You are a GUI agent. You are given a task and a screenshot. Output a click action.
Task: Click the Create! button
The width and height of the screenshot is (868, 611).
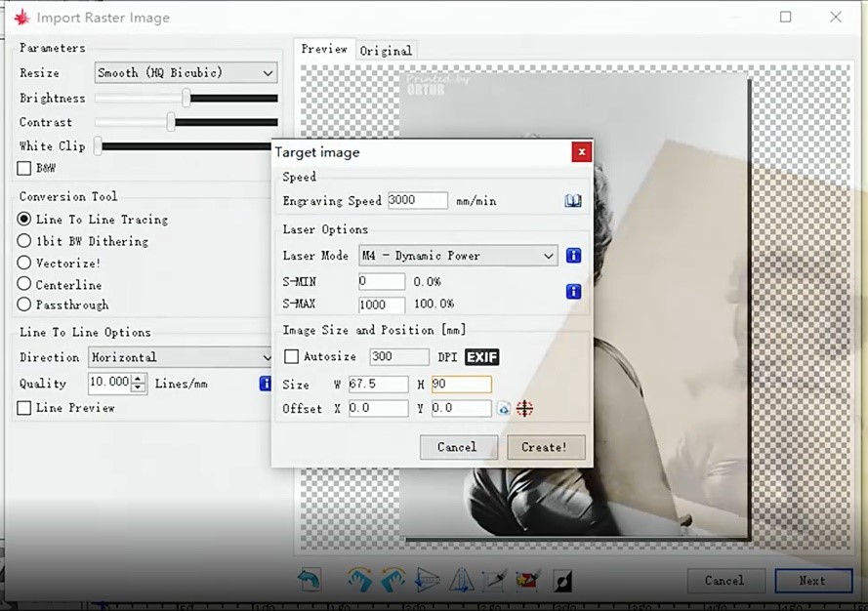pyautogui.click(x=545, y=447)
